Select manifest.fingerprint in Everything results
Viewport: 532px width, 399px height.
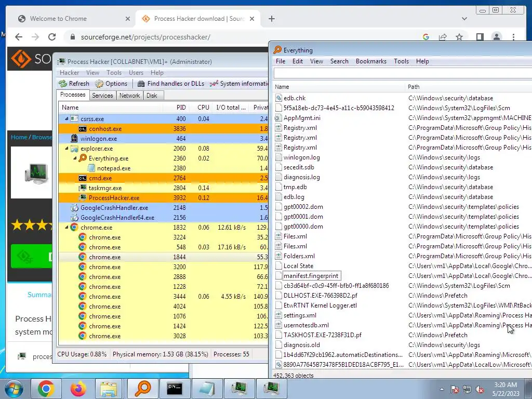pos(311,276)
